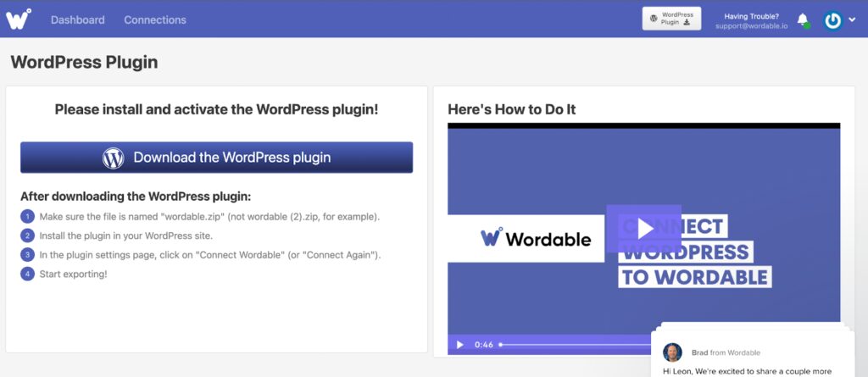Click small play icon in video bar
Viewport: 868px width, 377px height.
click(459, 345)
